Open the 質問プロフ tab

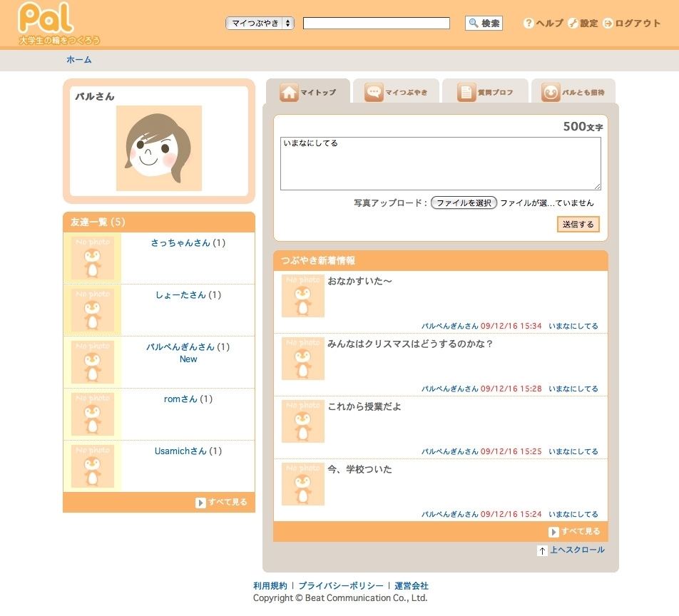pos(485,92)
